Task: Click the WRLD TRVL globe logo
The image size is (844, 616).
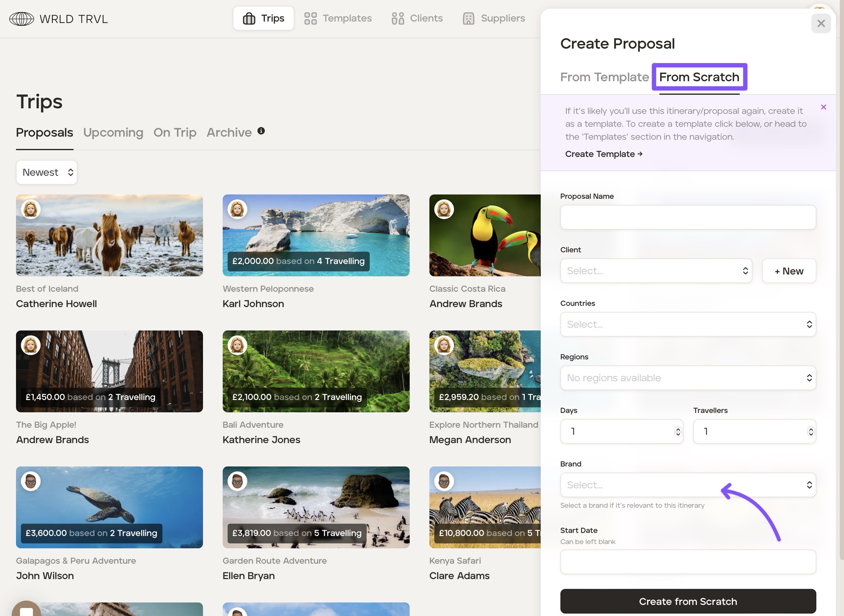Action: [x=21, y=19]
